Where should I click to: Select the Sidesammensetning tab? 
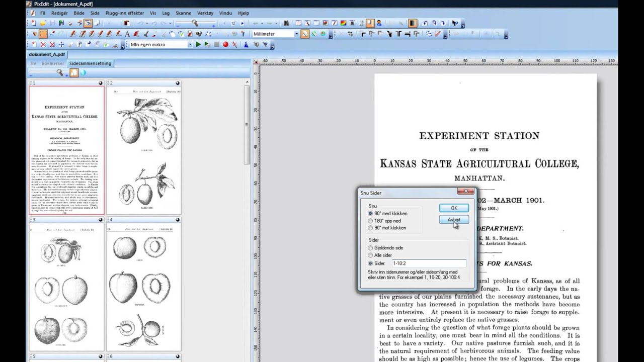coord(90,63)
